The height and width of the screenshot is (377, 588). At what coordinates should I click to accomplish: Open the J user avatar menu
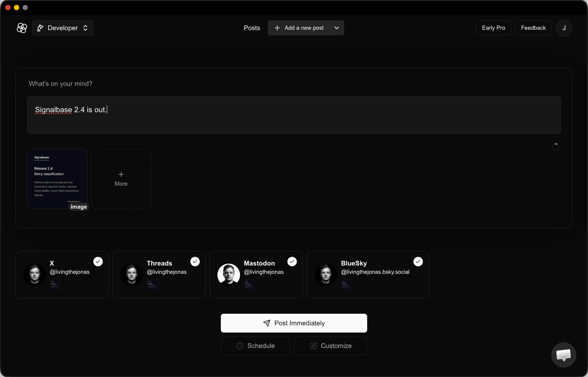(x=564, y=28)
